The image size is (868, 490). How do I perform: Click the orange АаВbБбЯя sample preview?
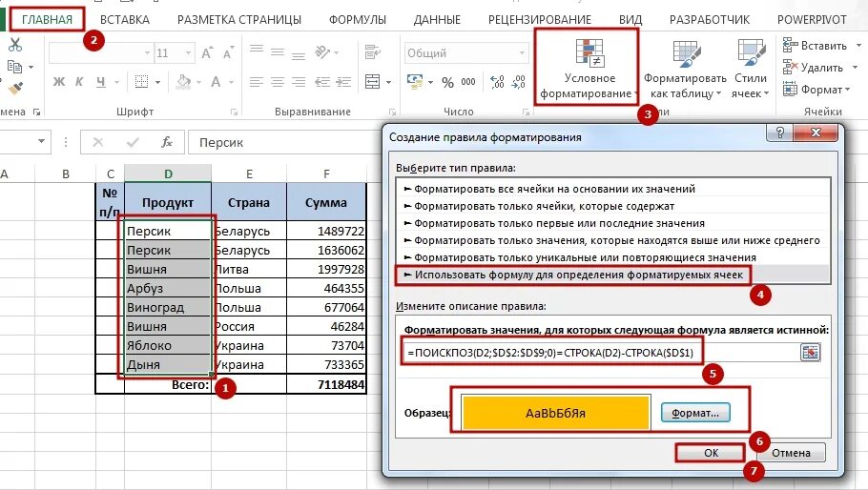click(556, 413)
